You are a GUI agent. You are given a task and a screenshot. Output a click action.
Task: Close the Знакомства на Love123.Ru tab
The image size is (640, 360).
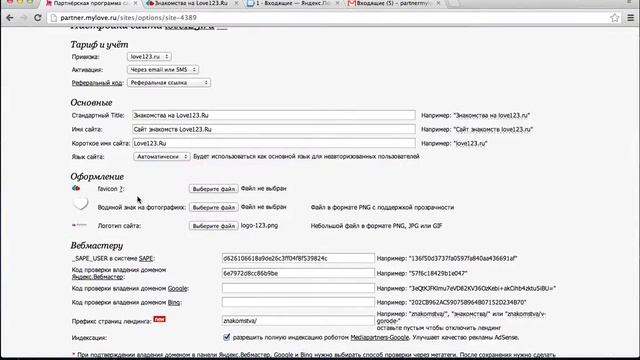tap(236, 3)
